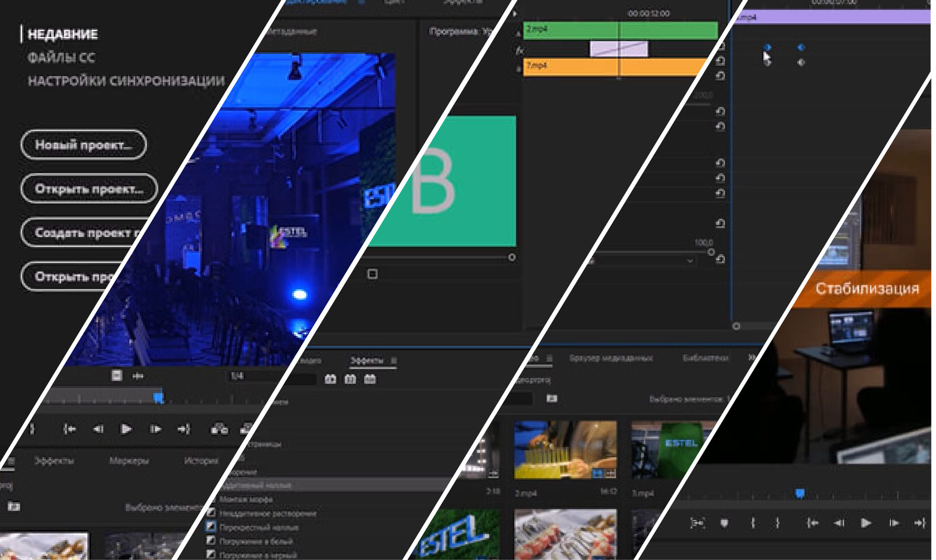
Task: Click the reset arrow beside the dropdown chevron
Action: pos(720,259)
